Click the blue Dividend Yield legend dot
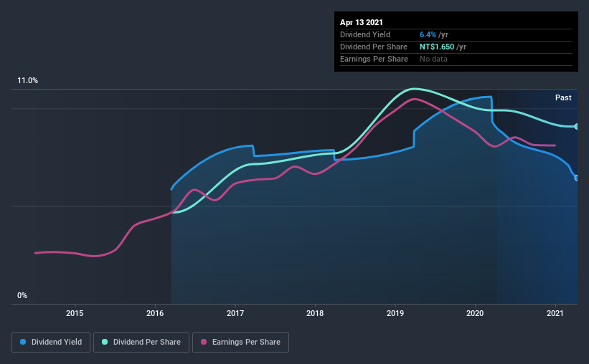The height and width of the screenshot is (364, 589). point(23,342)
